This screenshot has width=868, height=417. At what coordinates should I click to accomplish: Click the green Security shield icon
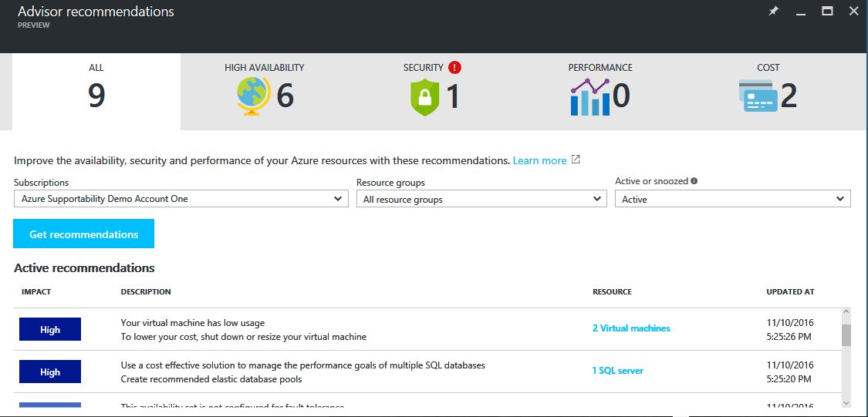[x=424, y=98]
